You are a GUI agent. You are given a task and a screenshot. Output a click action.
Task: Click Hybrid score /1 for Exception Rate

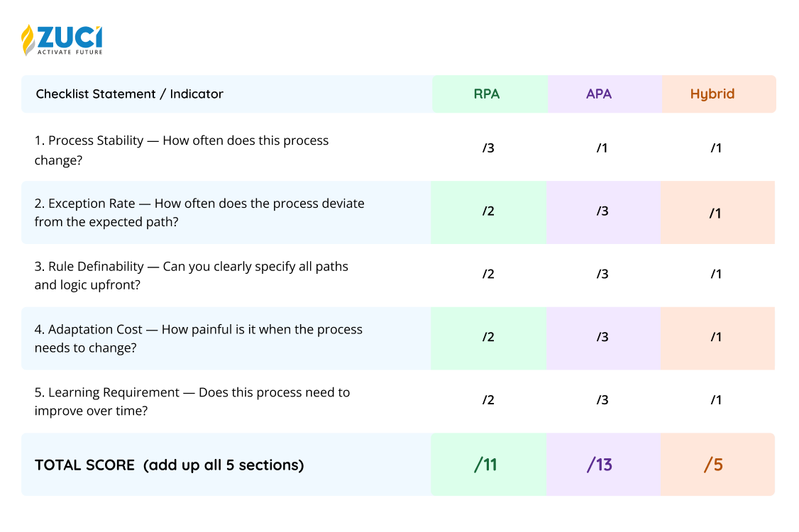point(715,213)
